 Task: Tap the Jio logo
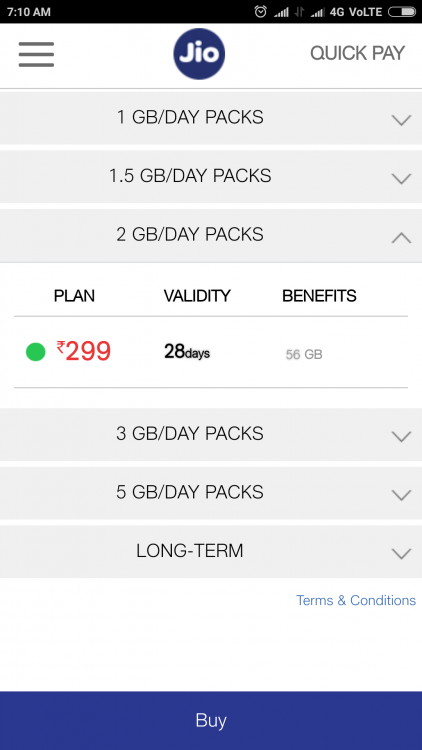coord(199,54)
